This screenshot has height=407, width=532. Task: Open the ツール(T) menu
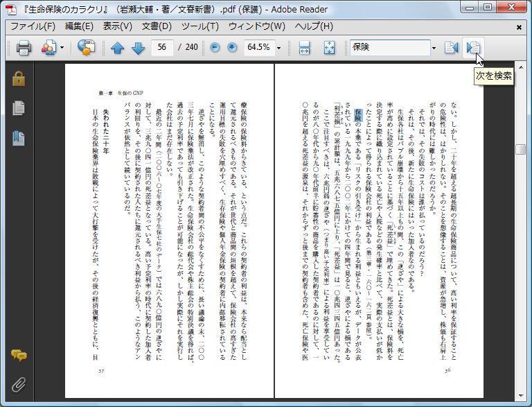(199, 26)
